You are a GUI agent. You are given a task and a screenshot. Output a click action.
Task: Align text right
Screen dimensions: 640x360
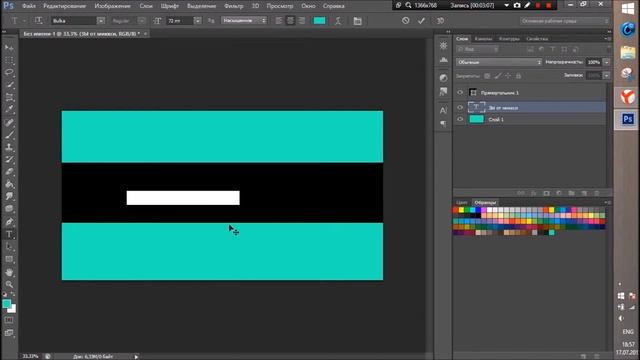tap(302, 21)
